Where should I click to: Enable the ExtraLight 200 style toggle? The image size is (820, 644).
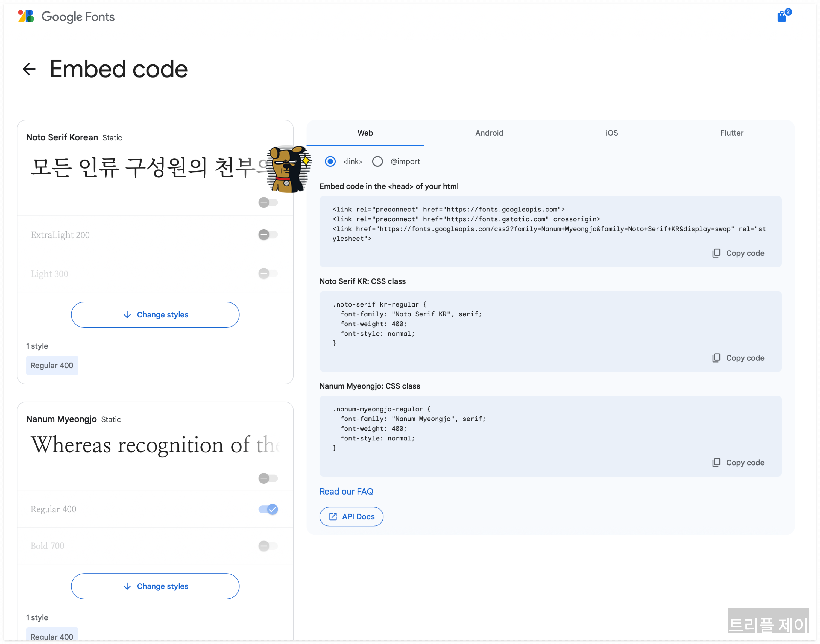(x=268, y=234)
